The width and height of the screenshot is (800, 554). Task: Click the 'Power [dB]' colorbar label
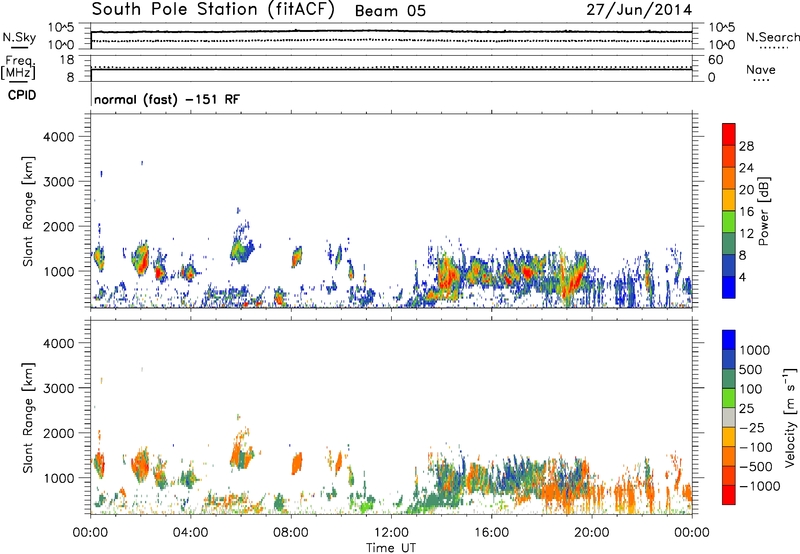tap(763, 211)
